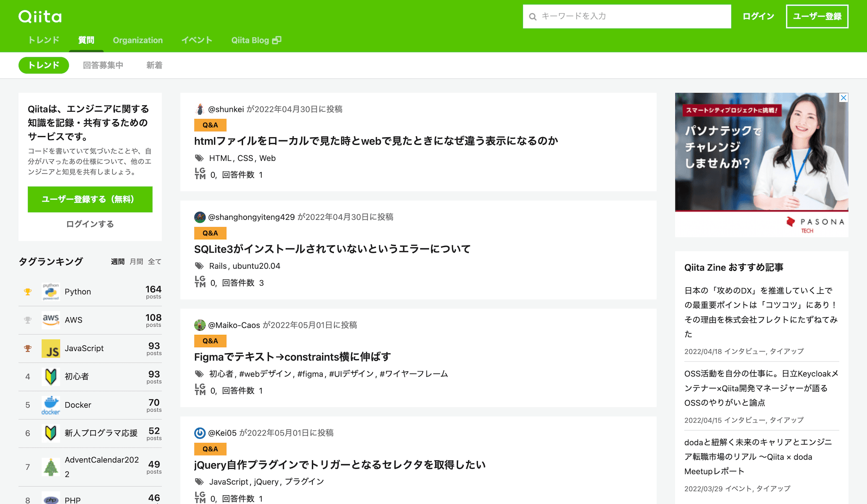The image size is (867, 504).
Task: Click the @shunkei username link
Action: click(226, 109)
